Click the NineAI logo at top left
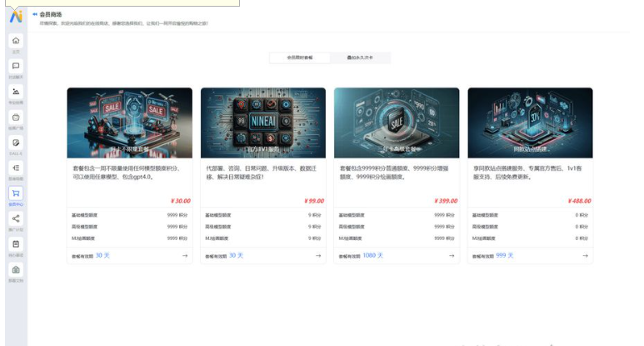 [16, 17]
